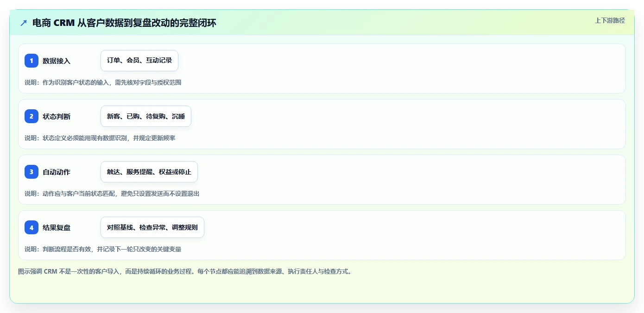Screen dimensions: 644x313
Task: Click the 结果复盘 step title
Action: [57, 227]
